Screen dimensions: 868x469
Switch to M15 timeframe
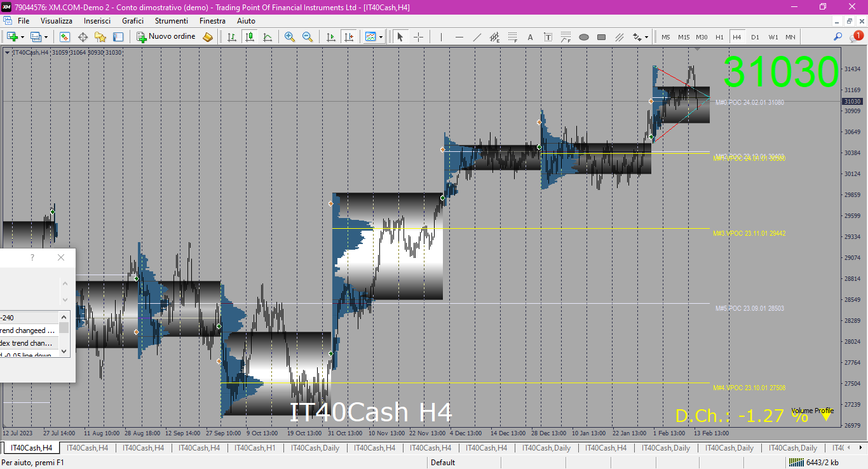tap(684, 37)
